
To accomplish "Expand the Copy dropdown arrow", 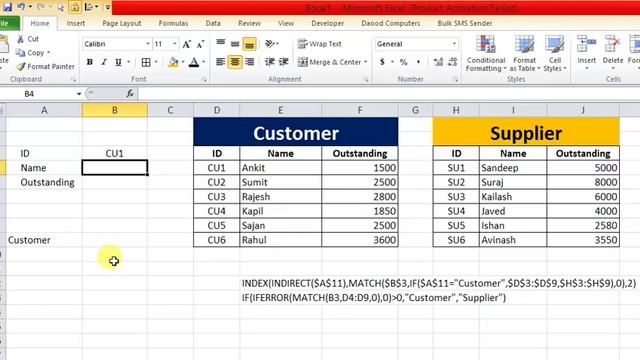I will pos(49,53).
